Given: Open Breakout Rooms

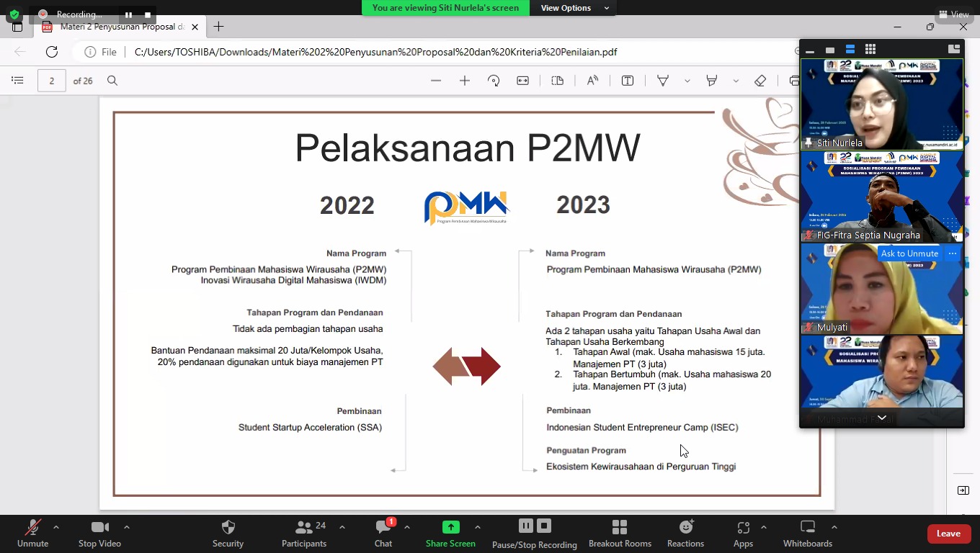Looking at the screenshot, I should point(619,534).
